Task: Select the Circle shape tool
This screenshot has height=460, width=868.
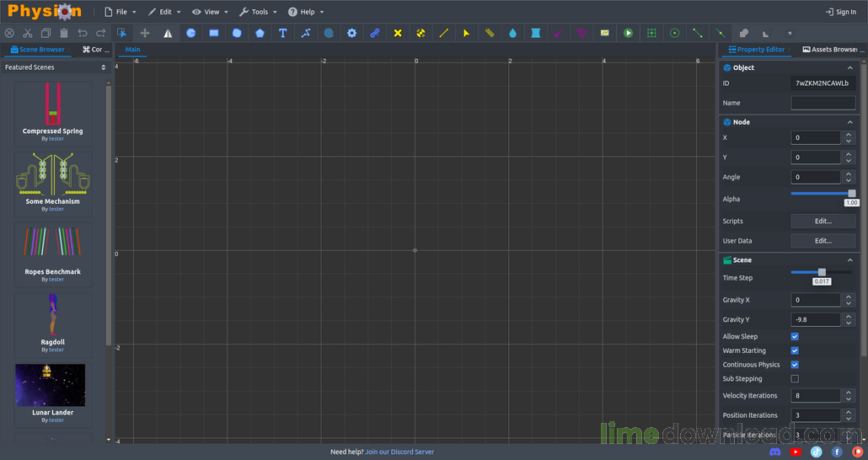Action: 191,33
